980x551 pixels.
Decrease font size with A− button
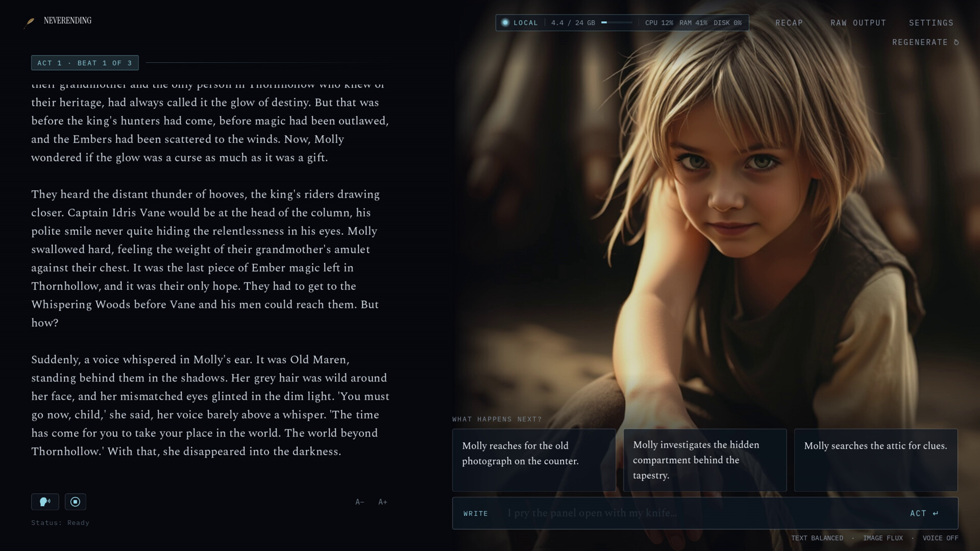click(360, 502)
